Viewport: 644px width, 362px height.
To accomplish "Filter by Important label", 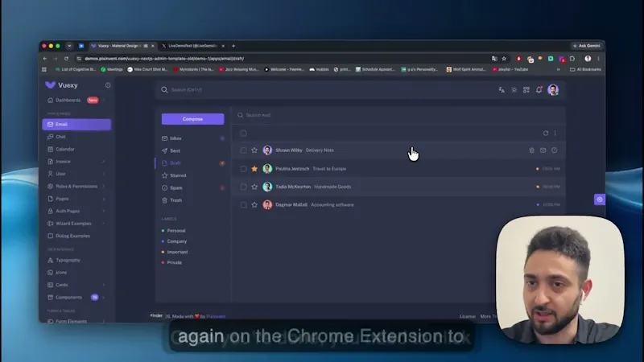I will pos(175,252).
